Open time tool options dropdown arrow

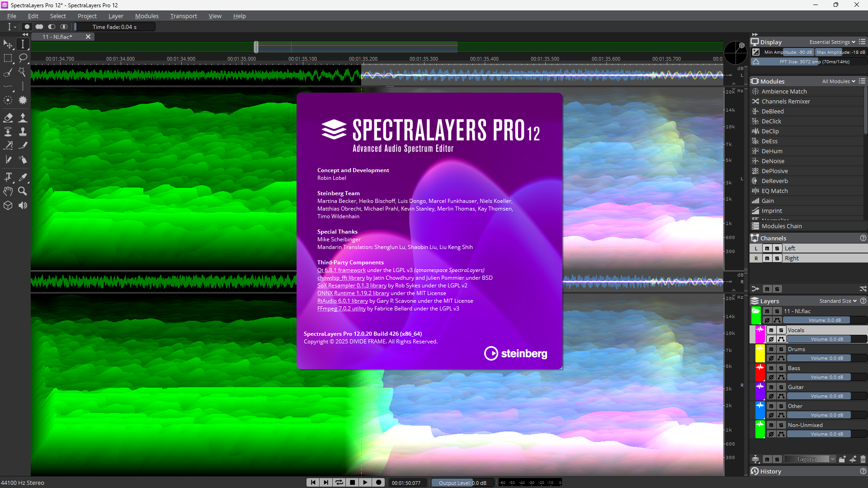[15, 27]
